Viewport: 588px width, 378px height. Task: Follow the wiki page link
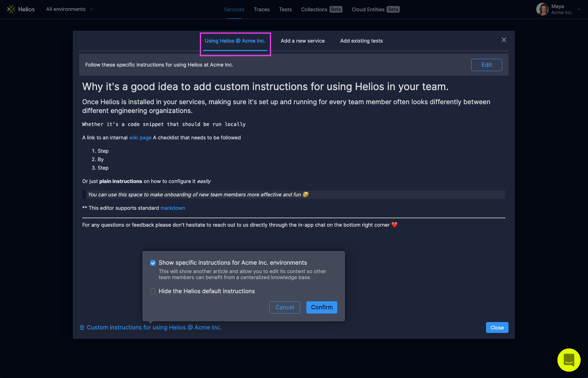pos(140,138)
